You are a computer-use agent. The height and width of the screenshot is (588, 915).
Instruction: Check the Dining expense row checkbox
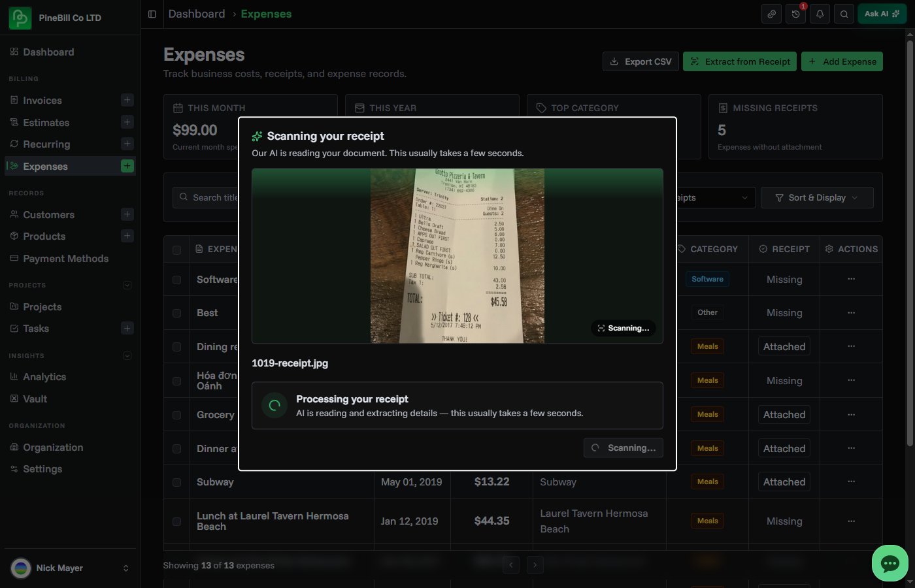click(x=176, y=347)
